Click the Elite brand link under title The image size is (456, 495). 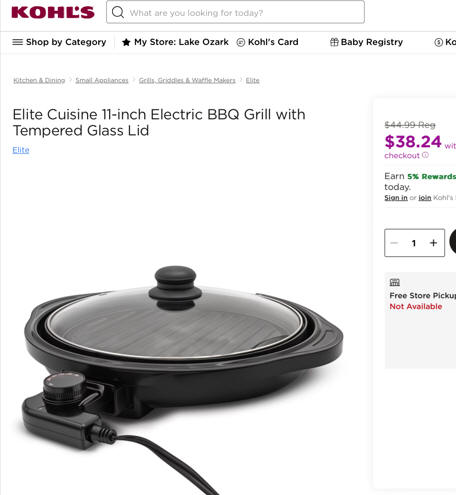pyautogui.click(x=21, y=150)
